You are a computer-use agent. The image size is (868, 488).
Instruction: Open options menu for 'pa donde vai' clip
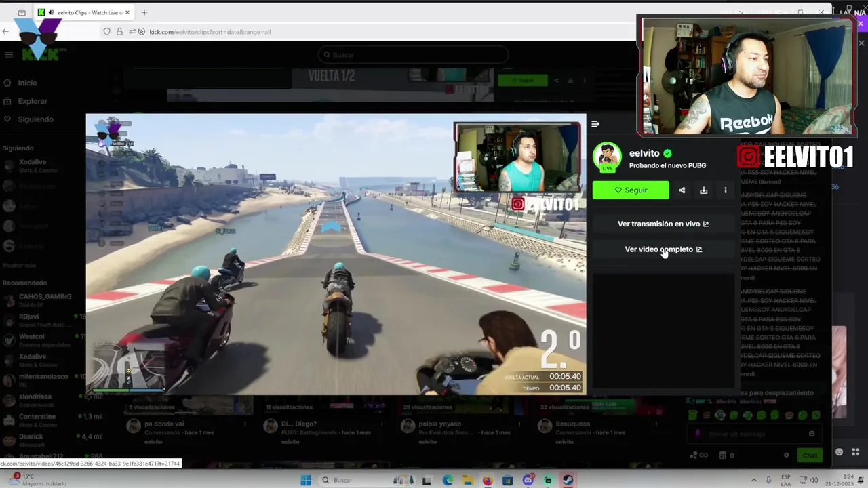coord(245,424)
